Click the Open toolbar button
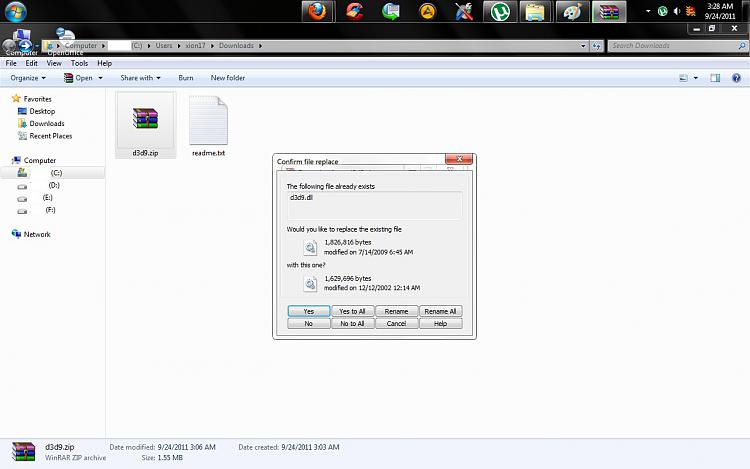This screenshot has width=750, height=469. pyautogui.click(x=78, y=78)
